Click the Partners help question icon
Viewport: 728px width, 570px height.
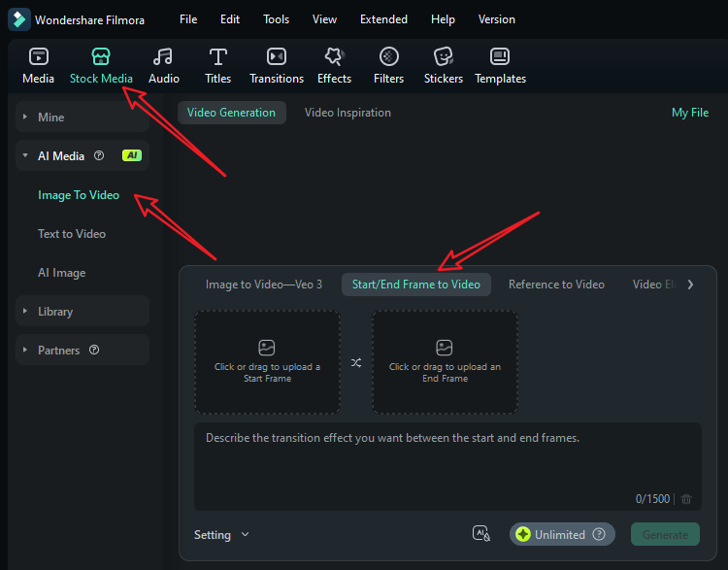(x=94, y=350)
